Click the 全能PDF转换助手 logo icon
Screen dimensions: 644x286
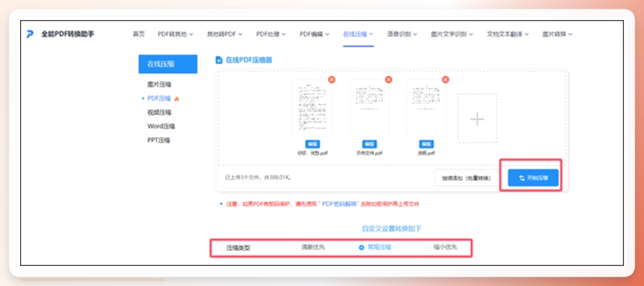point(30,34)
